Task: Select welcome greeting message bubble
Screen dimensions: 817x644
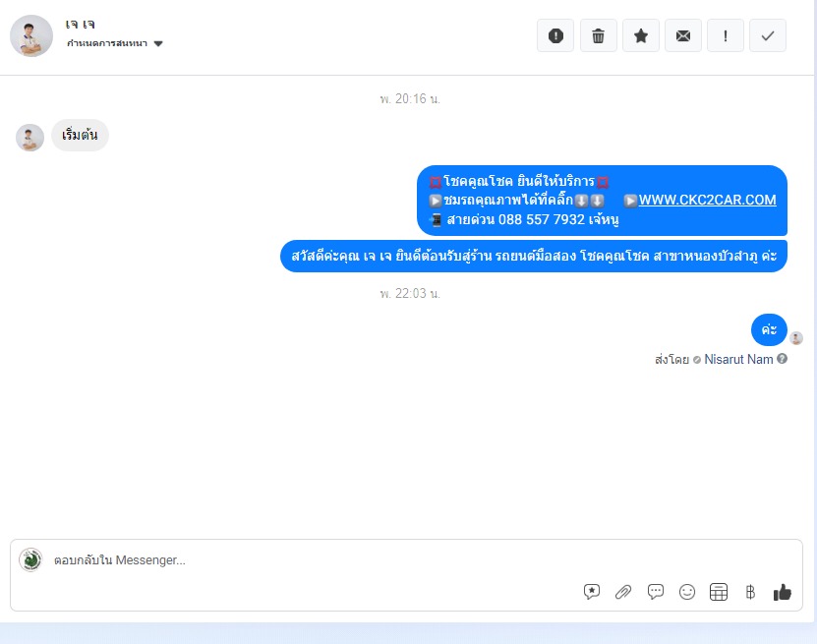Action: 534,256
